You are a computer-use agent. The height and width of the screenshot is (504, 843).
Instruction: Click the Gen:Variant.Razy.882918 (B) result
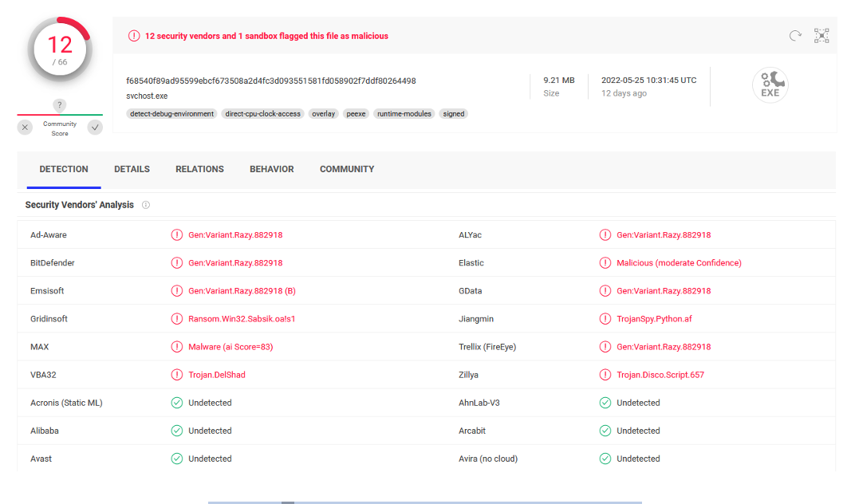pyautogui.click(x=242, y=291)
